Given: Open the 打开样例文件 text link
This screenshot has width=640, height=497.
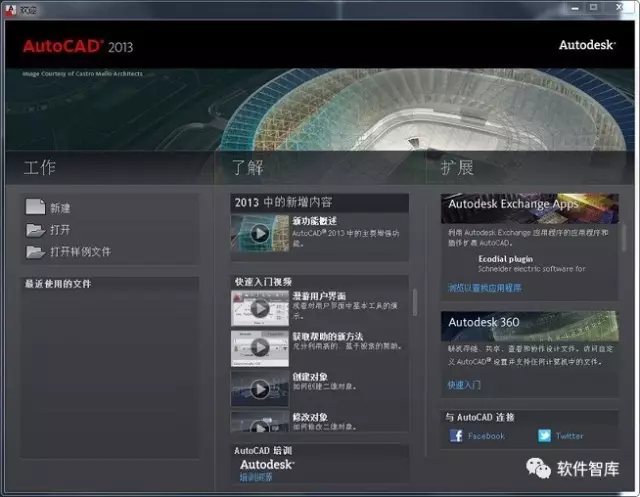Looking at the screenshot, I should 80,252.
